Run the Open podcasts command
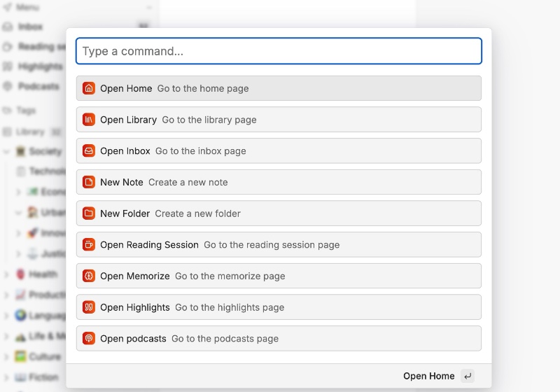This screenshot has width=560, height=392. coord(279,338)
